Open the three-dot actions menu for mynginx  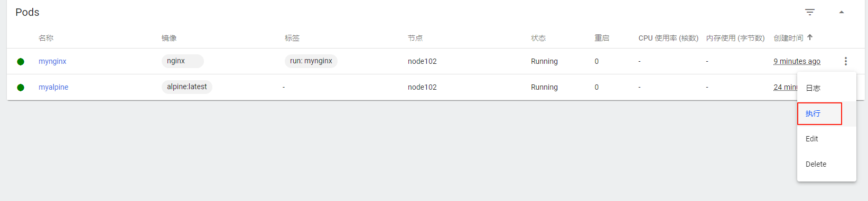pos(846,61)
